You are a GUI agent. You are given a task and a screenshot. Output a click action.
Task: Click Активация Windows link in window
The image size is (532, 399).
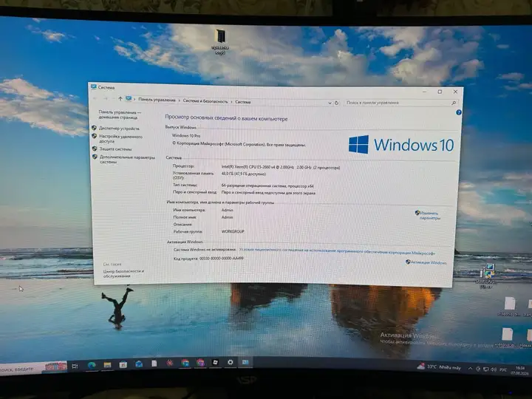(429, 262)
